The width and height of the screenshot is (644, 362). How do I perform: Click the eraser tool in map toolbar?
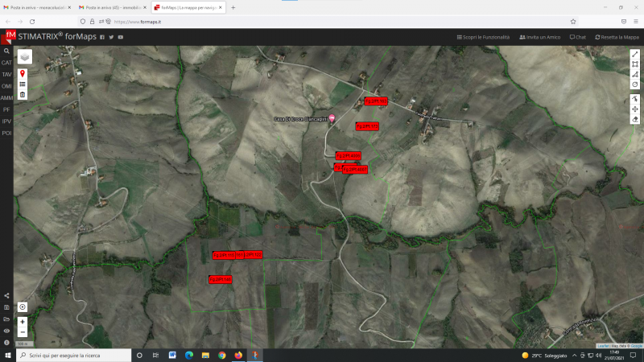pyautogui.click(x=635, y=119)
